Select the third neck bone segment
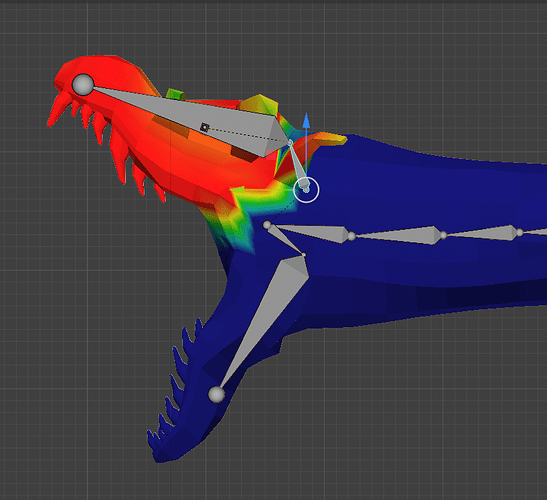The height and width of the screenshot is (500, 547). pyautogui.click(x=482, y=233)
